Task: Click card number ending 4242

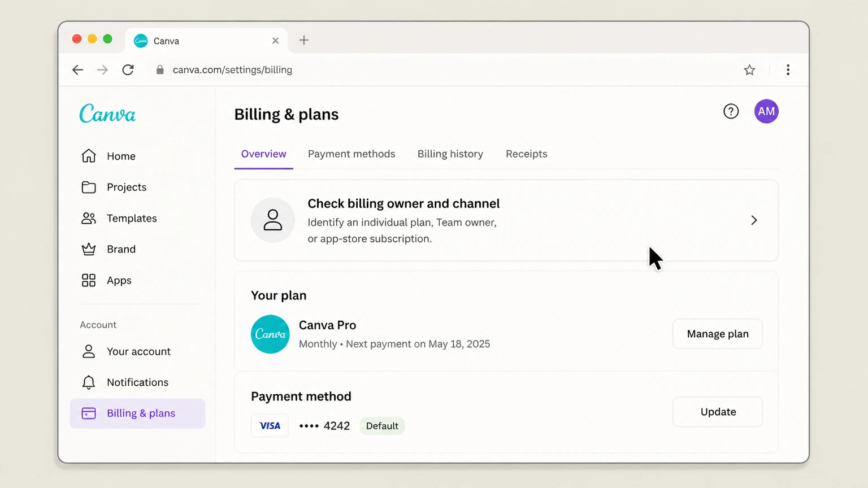Action: tap(324, 426)
